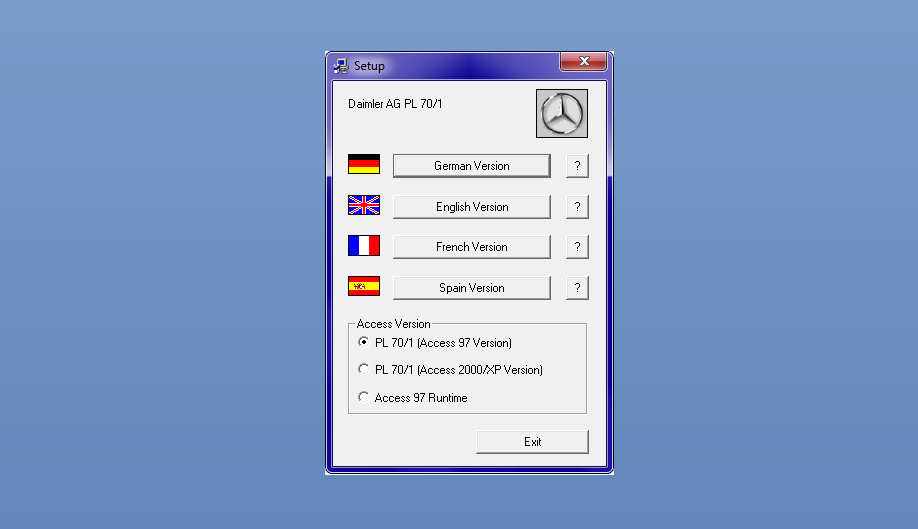The height and width of the screenshot is (529, 918).
Task: Click the Exit button
Action: pyautogui.click(x=532, y=442)
